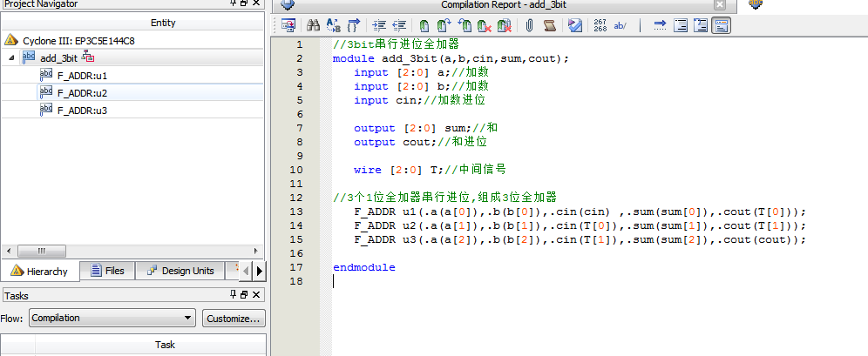The width and height of the screenshot is (868, 356).
Task: Switch to the Files tab
Action: pyautogui.click(x=106, y=271)
